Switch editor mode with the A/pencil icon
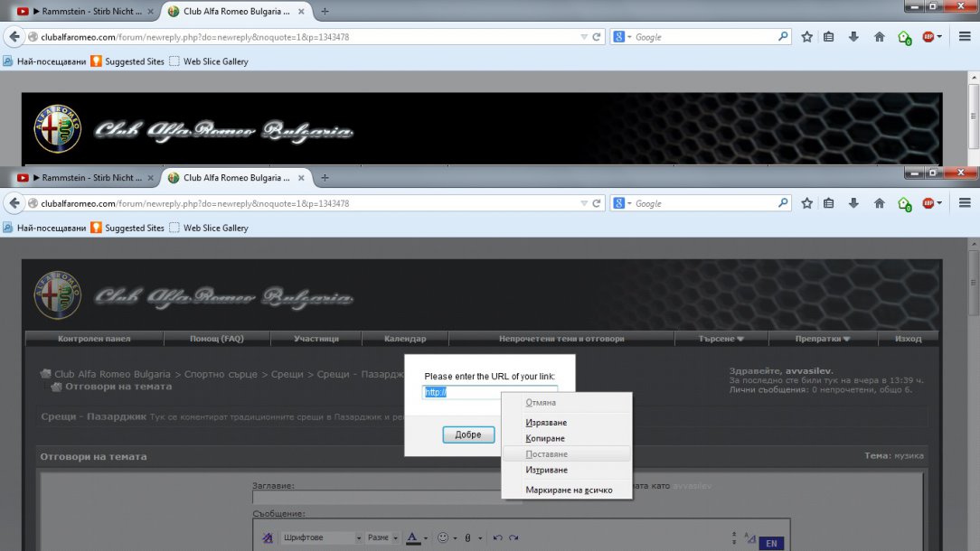Screen dimensions: 980x551 [x=749, y=538]
